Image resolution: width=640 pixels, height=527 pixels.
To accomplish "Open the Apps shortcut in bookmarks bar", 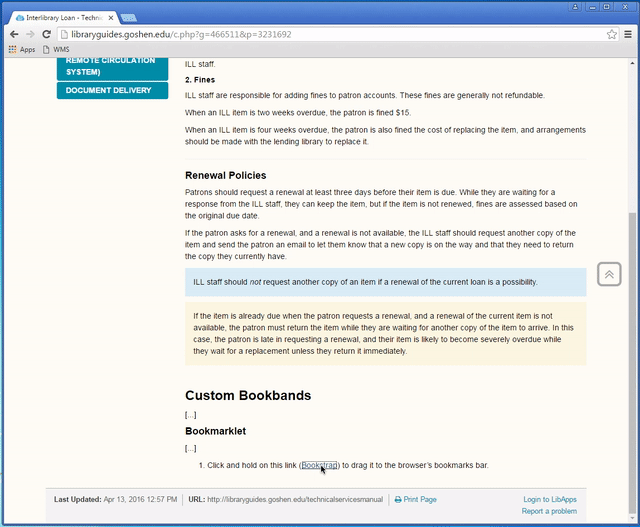I will click(21, 49).
